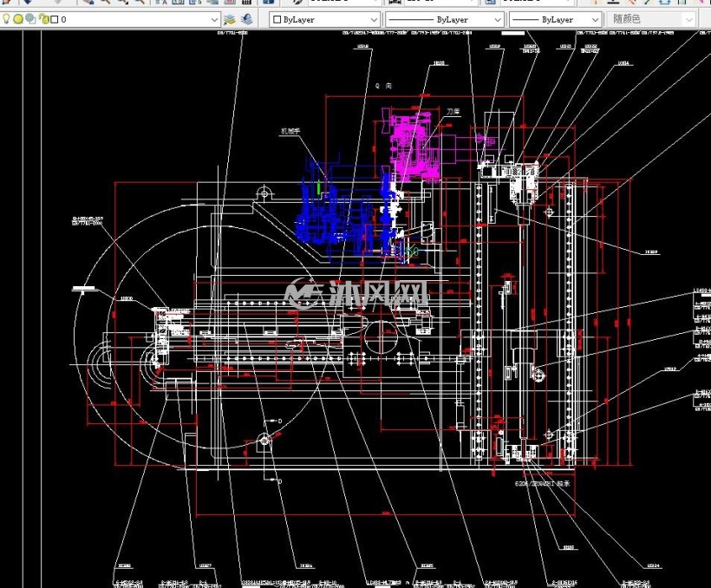The image size is (711, 588).
Task: Click the color square of layer 0
Action: (55, 19)
